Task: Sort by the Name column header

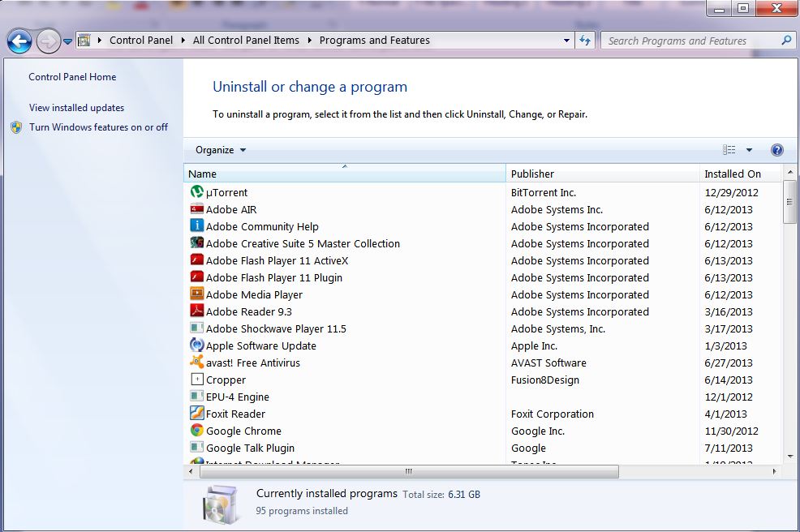Action: tap(344, 174)
